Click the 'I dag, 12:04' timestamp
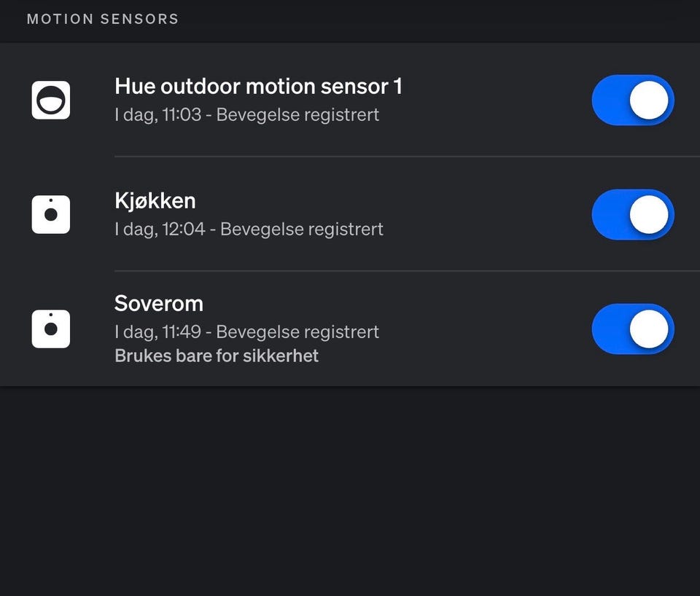 [159, 229]
